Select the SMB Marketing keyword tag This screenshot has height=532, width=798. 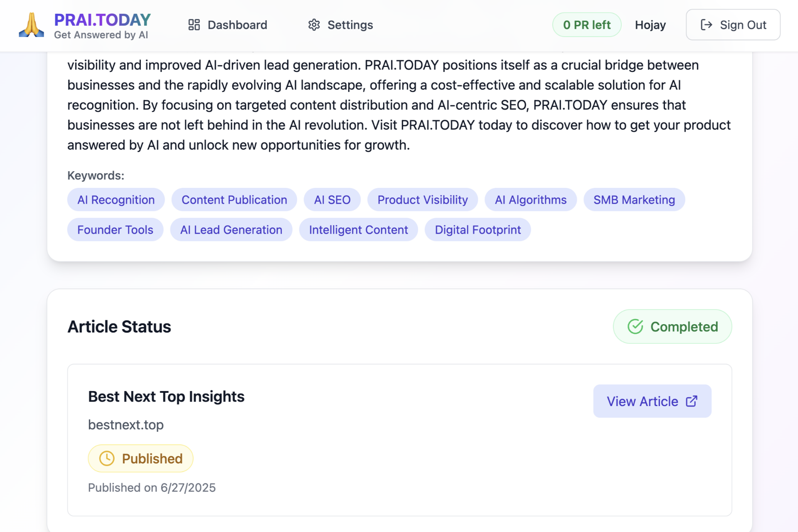pyautogui.click(x=634, y=200)
